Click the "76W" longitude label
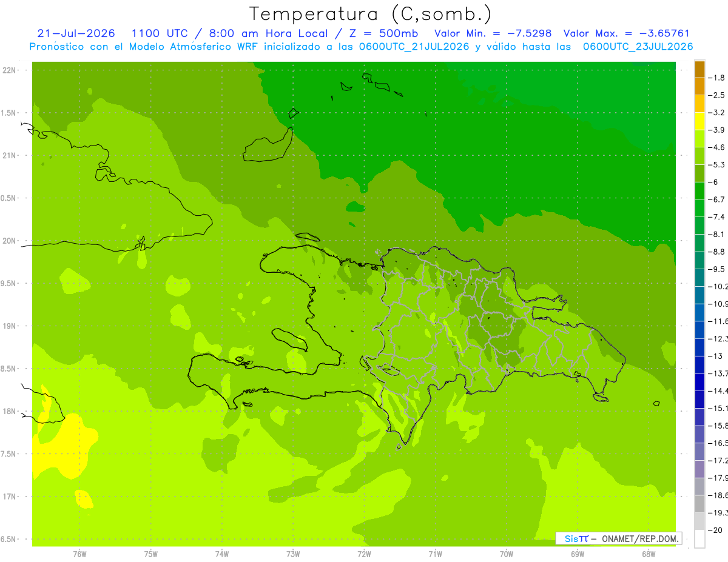This screenshot has height=562, width=728. 79,554
